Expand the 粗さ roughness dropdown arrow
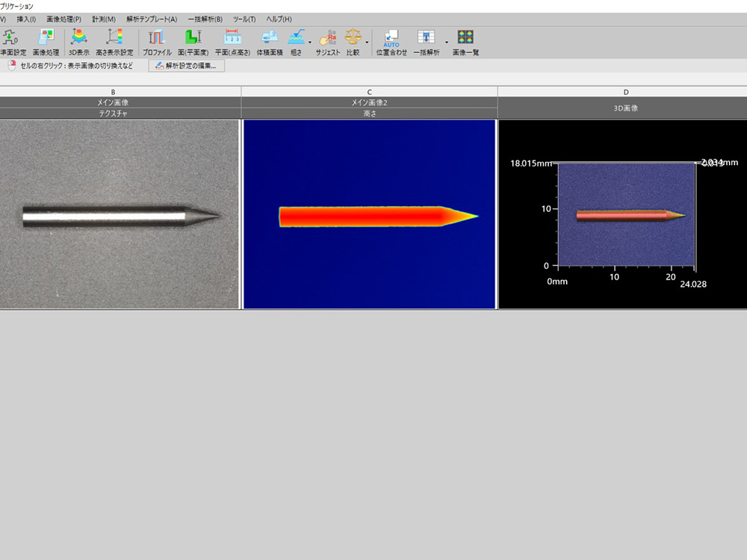 [x=310, y=43]
